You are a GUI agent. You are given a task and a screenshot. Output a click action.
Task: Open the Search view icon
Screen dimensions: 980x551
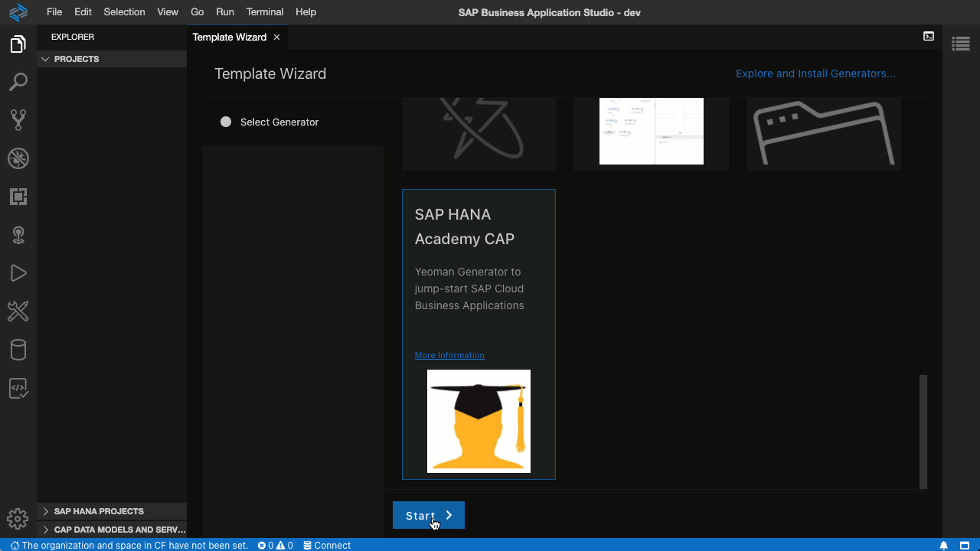tap(18, 82)
